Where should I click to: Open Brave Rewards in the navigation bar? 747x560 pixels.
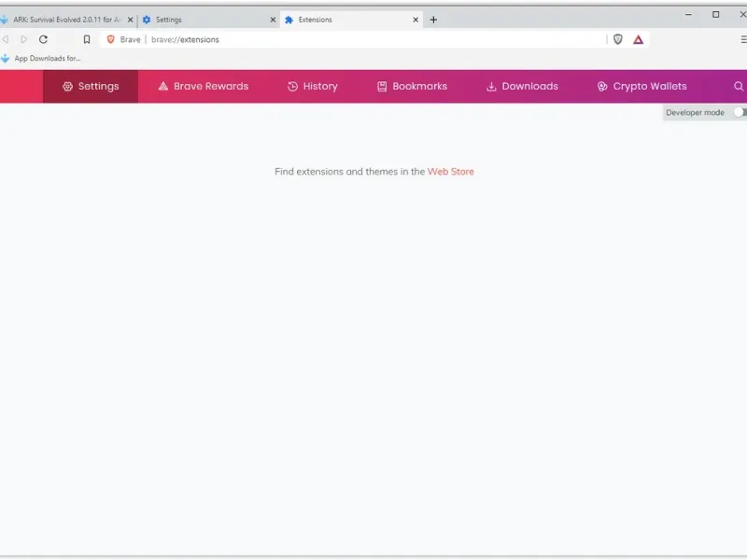point(204,86)
